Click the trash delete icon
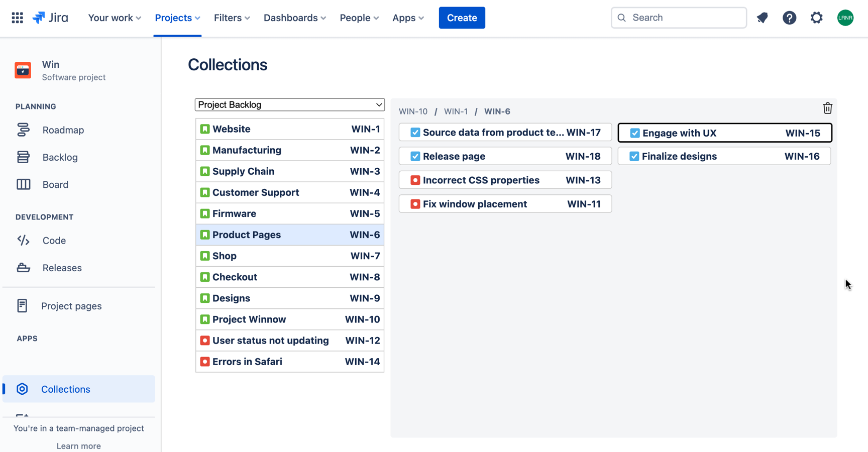This screenshot has width=868, height=452. [x=827, y=108]
